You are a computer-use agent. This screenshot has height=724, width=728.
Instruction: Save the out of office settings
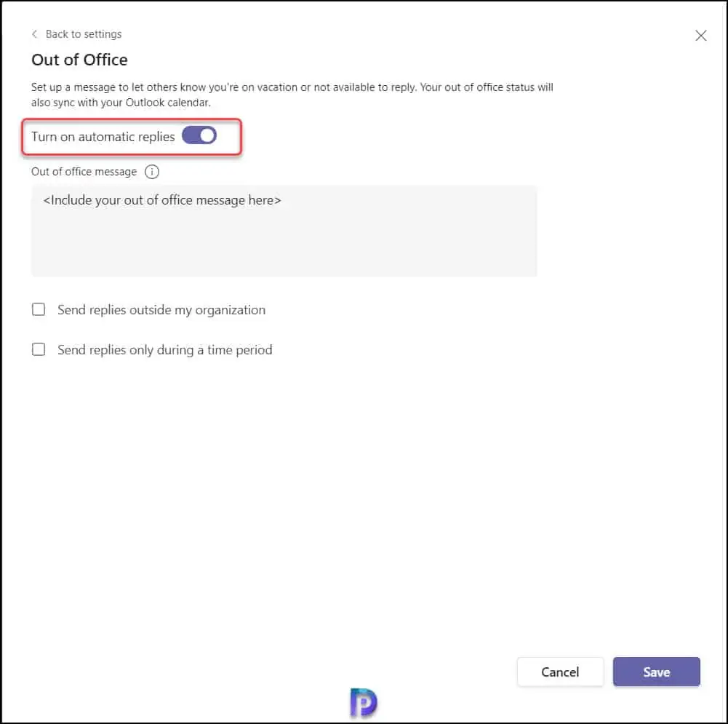(x=656, y=672)
